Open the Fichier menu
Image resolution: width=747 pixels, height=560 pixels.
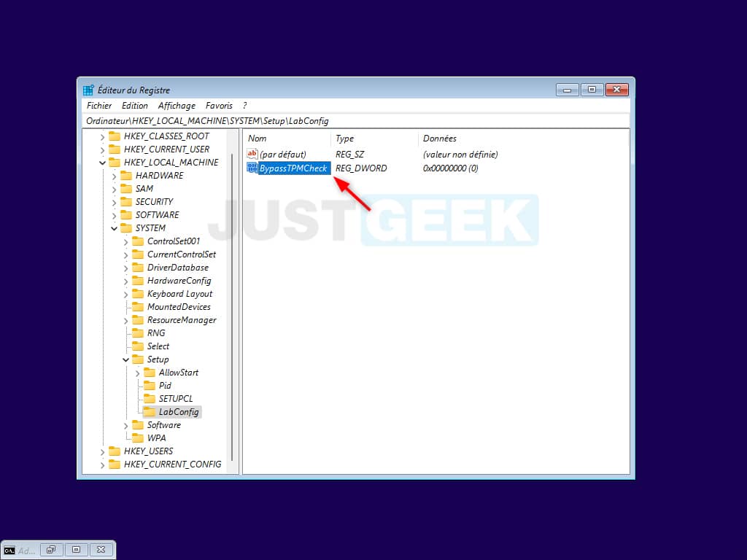tap(99, 106)
